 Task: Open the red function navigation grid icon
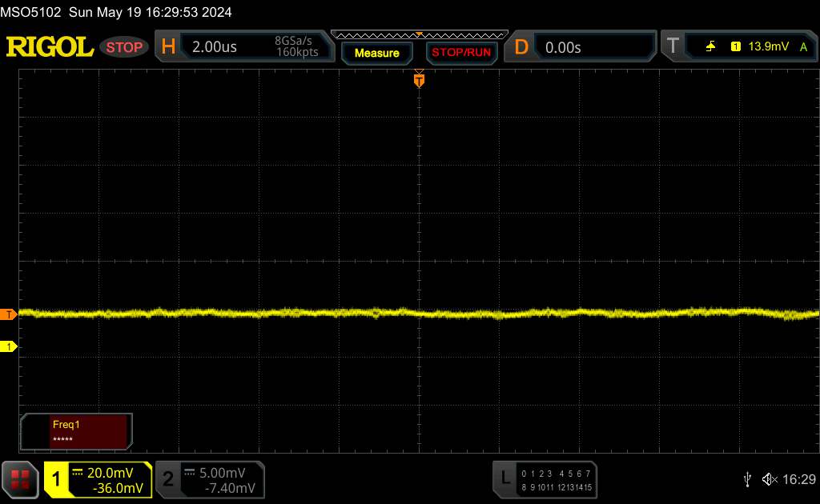[20, 479]
